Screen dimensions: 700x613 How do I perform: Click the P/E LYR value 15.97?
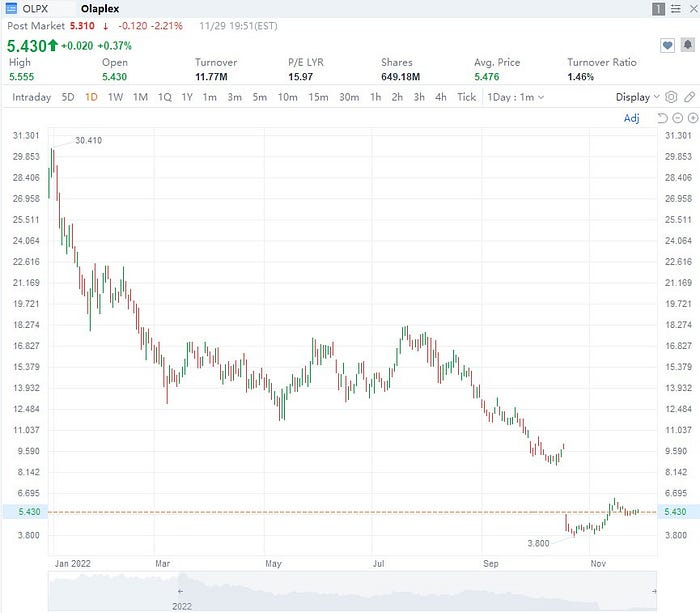tap(300, 77)
